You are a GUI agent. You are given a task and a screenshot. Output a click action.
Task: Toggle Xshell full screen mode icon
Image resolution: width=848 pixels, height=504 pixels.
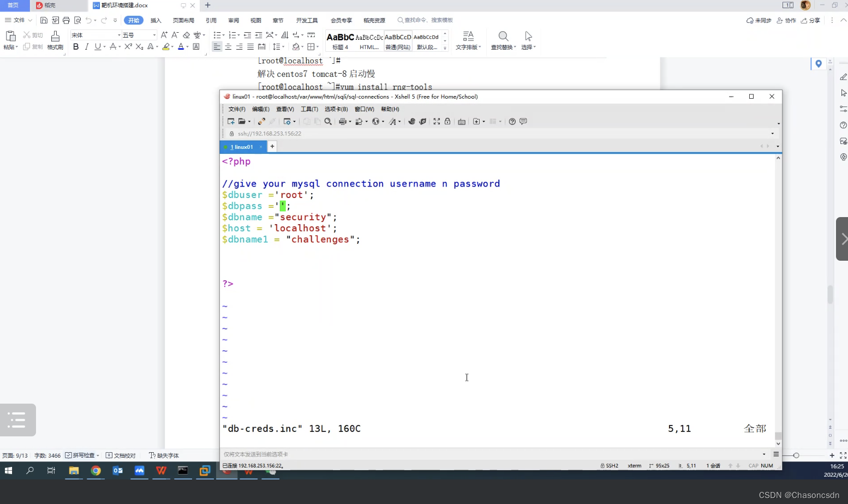coord(437,122)
